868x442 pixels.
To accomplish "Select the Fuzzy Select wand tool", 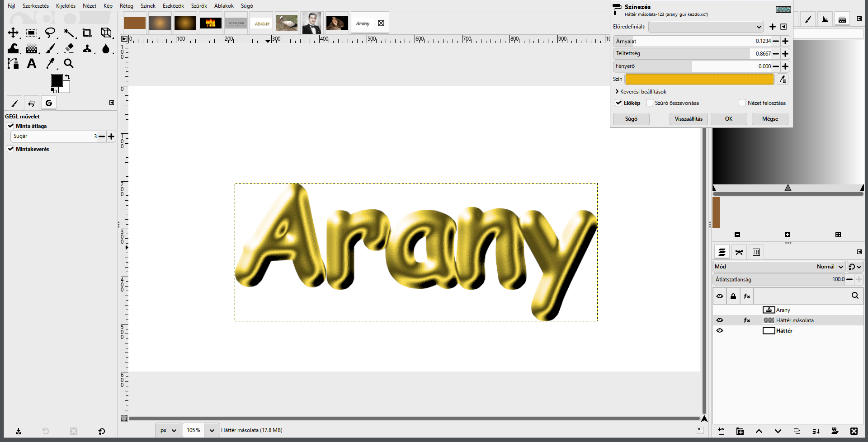I will click(x=69, y=33).
